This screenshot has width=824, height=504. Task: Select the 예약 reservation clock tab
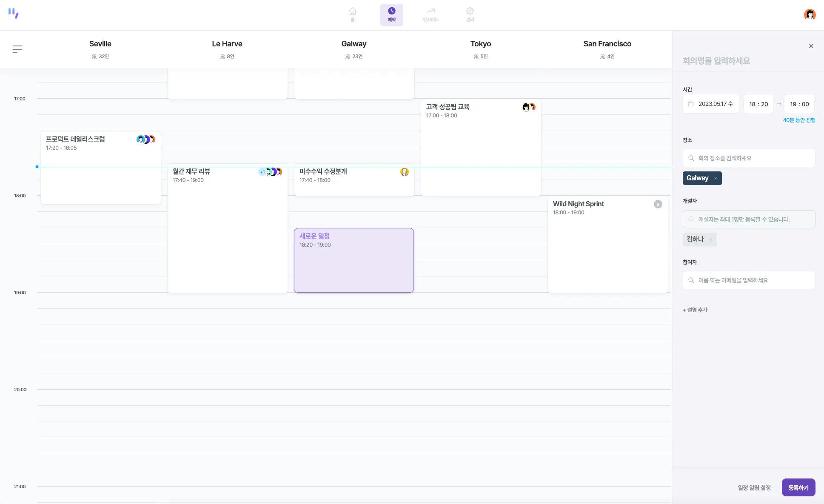(391, 14)
